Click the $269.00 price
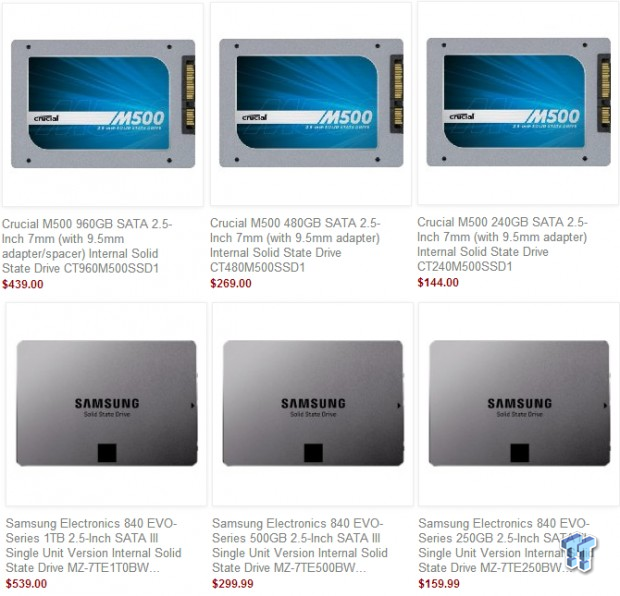Screen dimensions: 620x596 (x=231, y=284)
